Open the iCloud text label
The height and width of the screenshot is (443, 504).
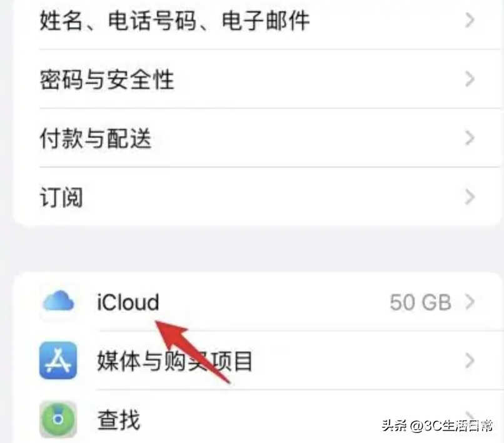click(128, 302)
